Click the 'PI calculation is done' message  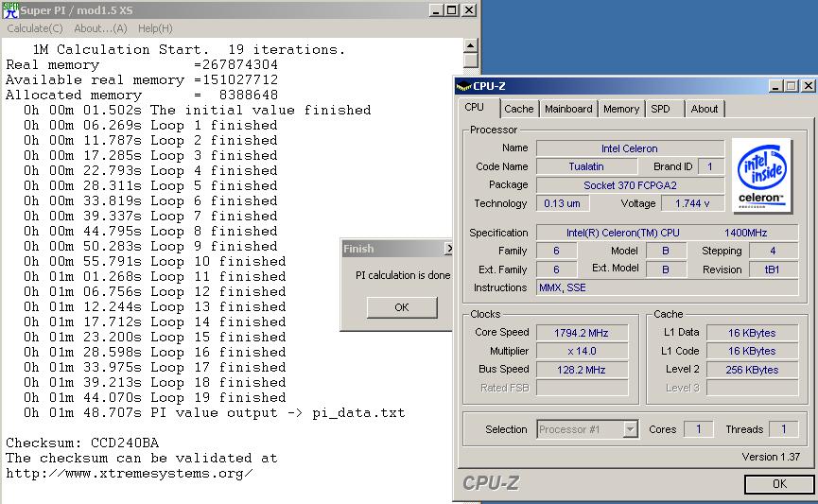[403, 275]
